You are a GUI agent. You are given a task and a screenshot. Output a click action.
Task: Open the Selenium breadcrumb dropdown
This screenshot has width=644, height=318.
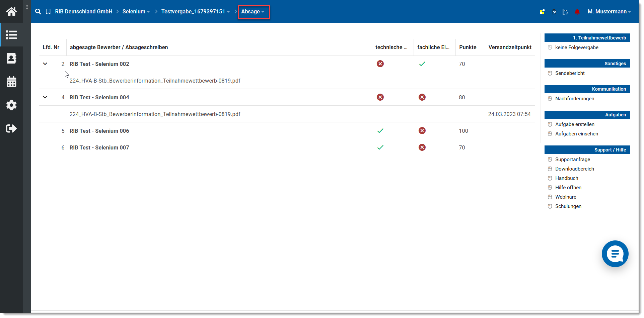coord(136,12)
